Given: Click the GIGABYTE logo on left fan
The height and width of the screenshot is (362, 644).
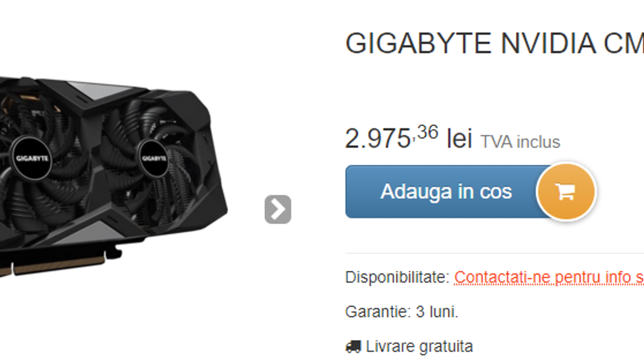Looking at the screenshot, I should [32, 158].
